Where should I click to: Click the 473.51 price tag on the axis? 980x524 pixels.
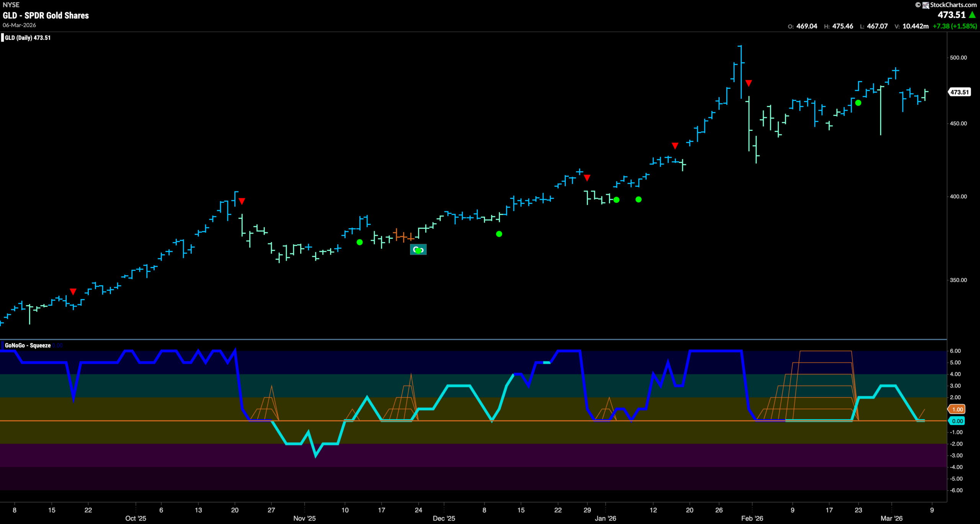[959, 92]
